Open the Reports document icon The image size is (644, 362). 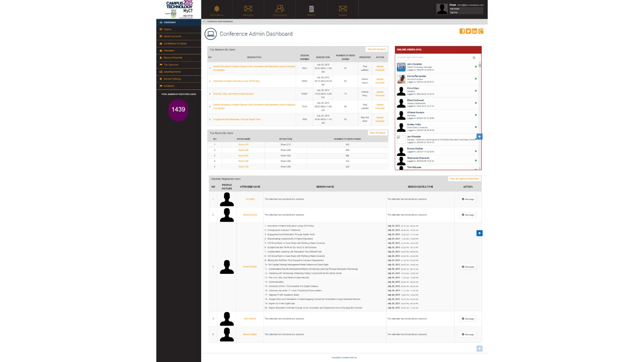(311, 9)
